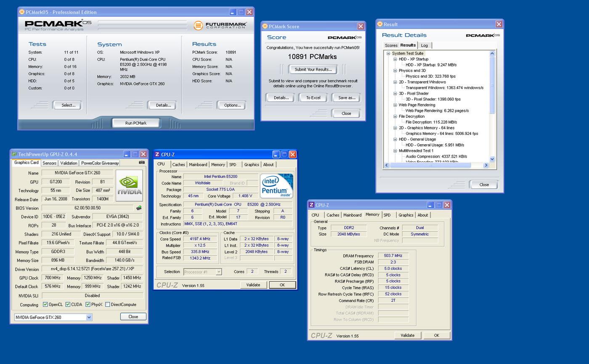
Task: Minimize the PCMark05 main window
Action: click(233, 12)
